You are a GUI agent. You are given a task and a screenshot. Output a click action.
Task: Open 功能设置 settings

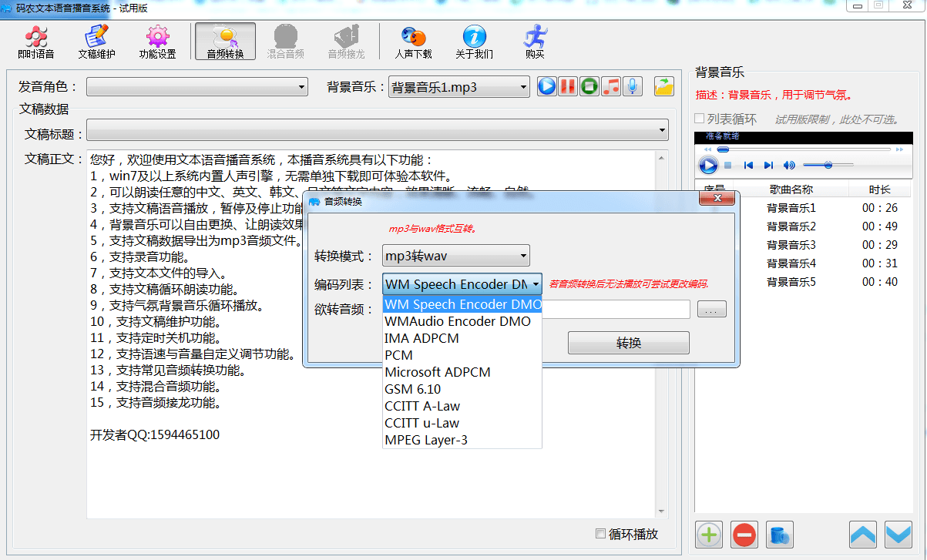click(x=158, y=42)
